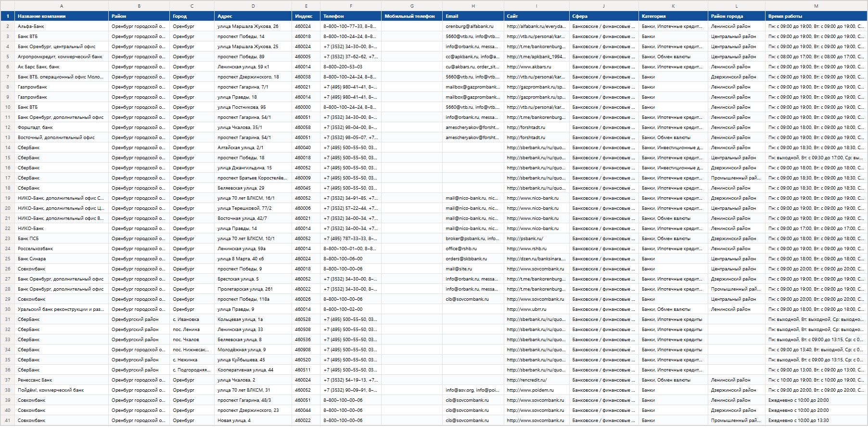Click the "Телефон" header cell
Screen dimensions: 868x434
(351, 16)
